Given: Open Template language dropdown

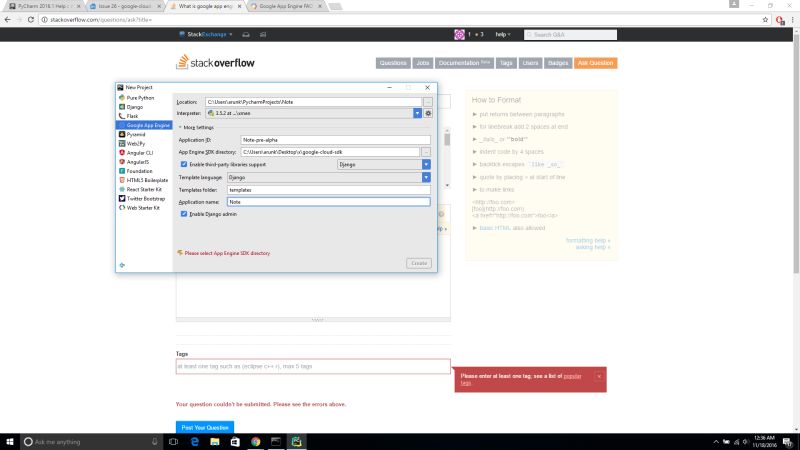Looking at the screenshot, I should click(426, 178).
